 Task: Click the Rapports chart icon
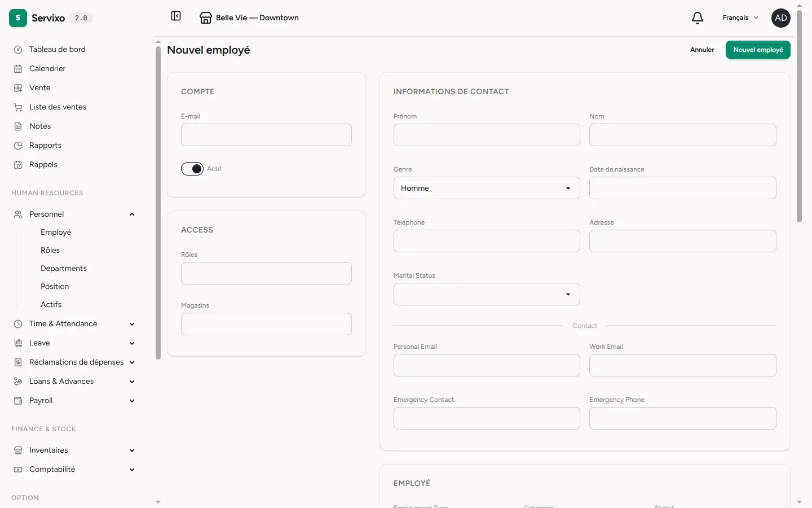point(18,146)
